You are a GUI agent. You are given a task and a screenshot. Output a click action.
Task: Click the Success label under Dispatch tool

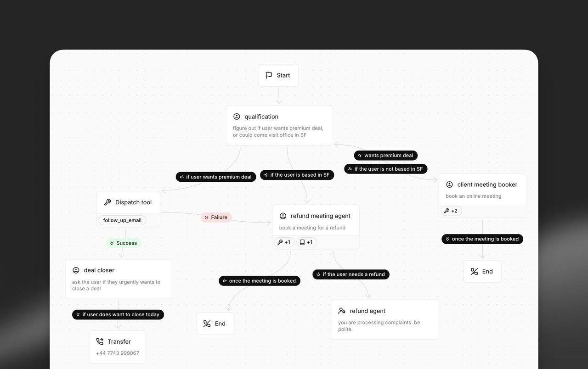point(123,243)
